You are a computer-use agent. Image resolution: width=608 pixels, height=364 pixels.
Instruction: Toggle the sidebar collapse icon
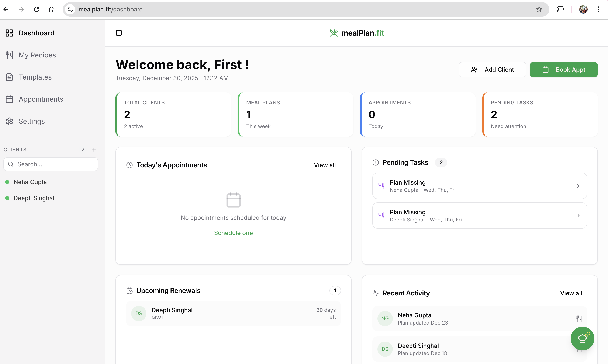(x=119, y=33)
